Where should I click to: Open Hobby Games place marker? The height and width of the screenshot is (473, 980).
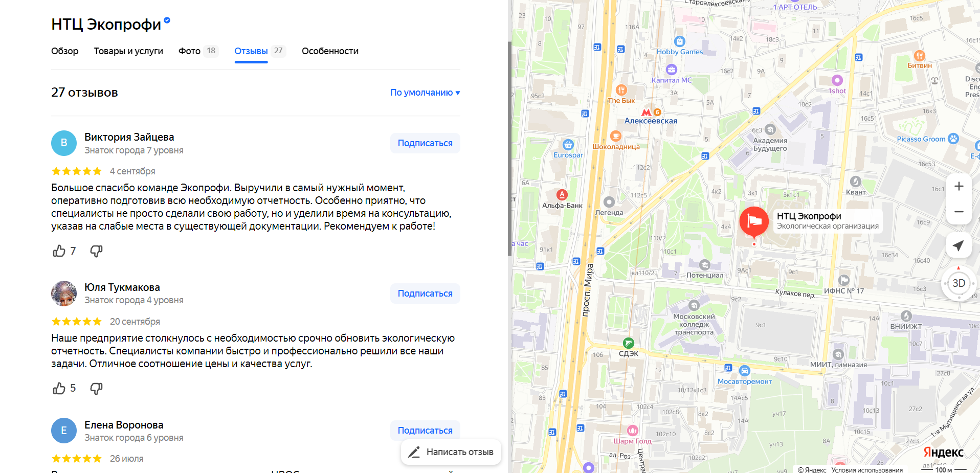pyautogui.click(x=679, y=41)
